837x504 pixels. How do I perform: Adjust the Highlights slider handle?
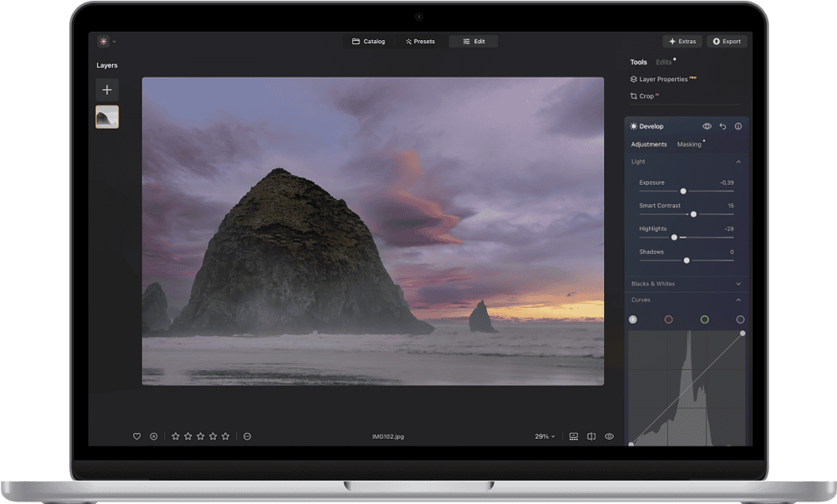674,238
